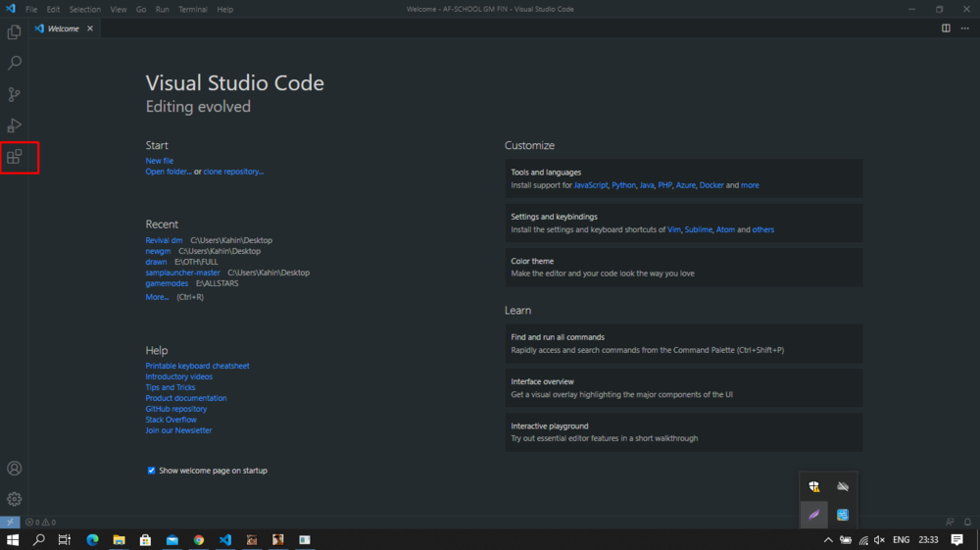
Task: Open the Extensions view
Action: tap(14, 157)
